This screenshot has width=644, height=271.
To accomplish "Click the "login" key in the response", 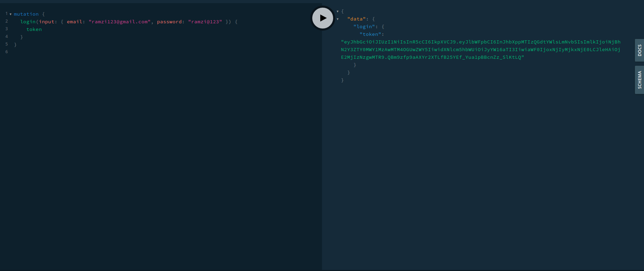I will 364,27.
